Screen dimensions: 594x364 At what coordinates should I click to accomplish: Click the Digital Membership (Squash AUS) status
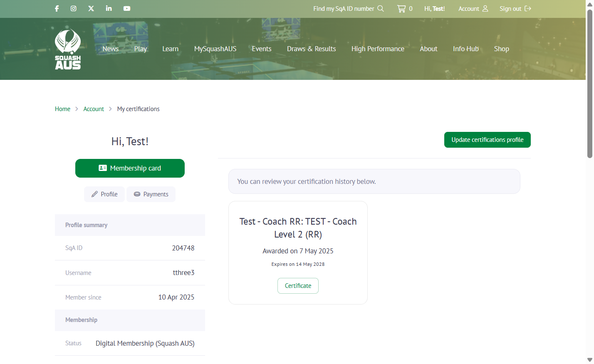[145, 343]
